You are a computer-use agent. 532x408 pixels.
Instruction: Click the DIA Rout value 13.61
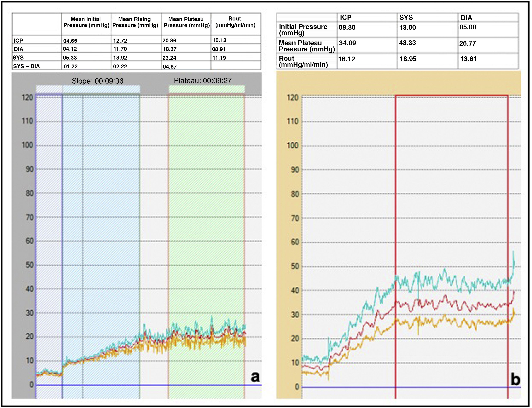click(468, 59)
